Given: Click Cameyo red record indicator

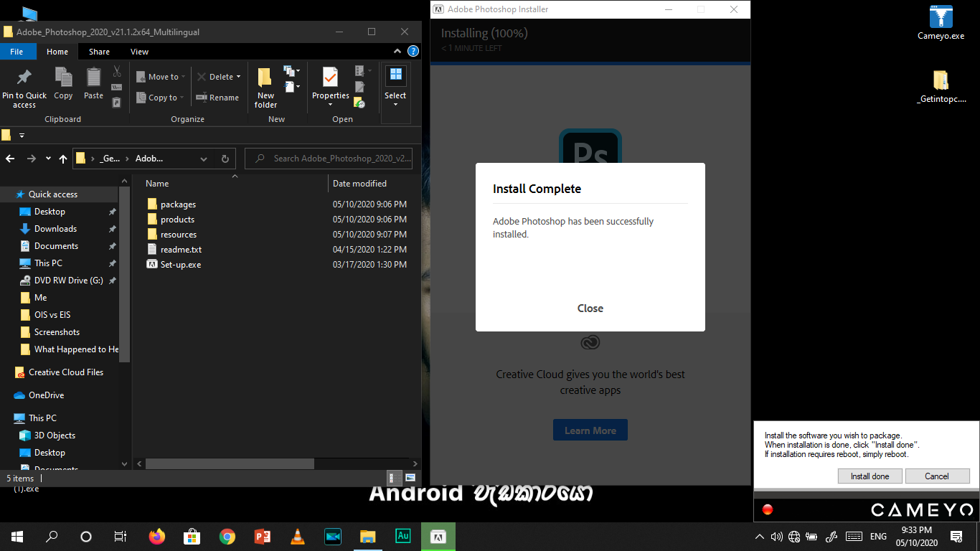Looking at the screenshot, I should pyautogui.click(x=768, y=509).
